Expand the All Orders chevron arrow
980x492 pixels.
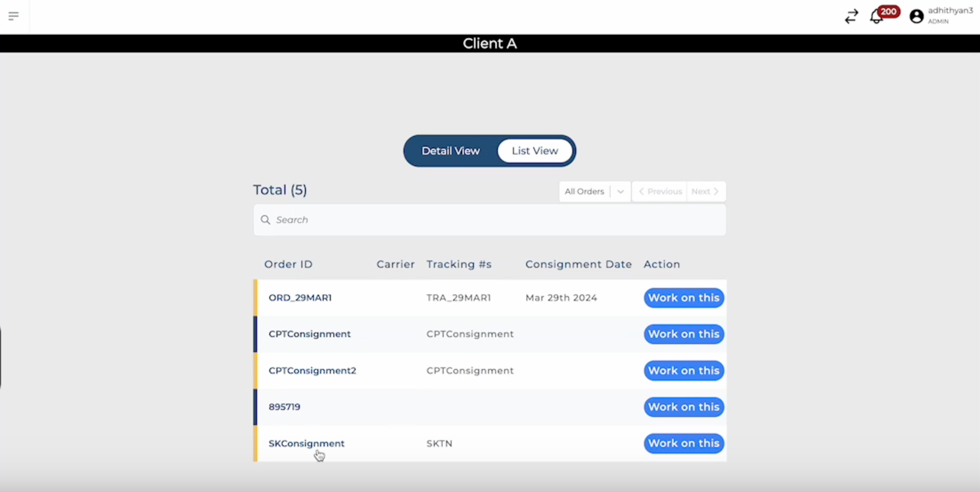(x=620, y=191)
